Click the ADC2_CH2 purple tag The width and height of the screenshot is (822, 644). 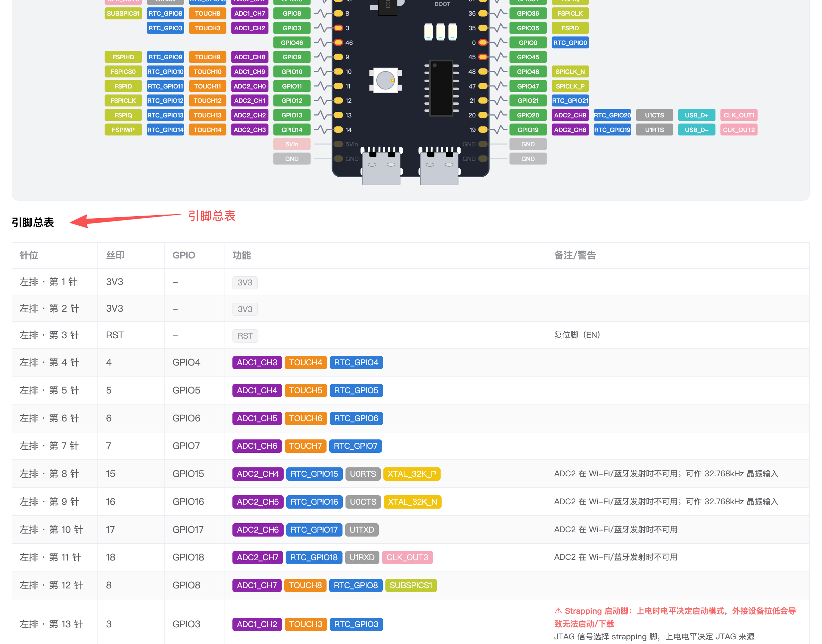[249, 115]
